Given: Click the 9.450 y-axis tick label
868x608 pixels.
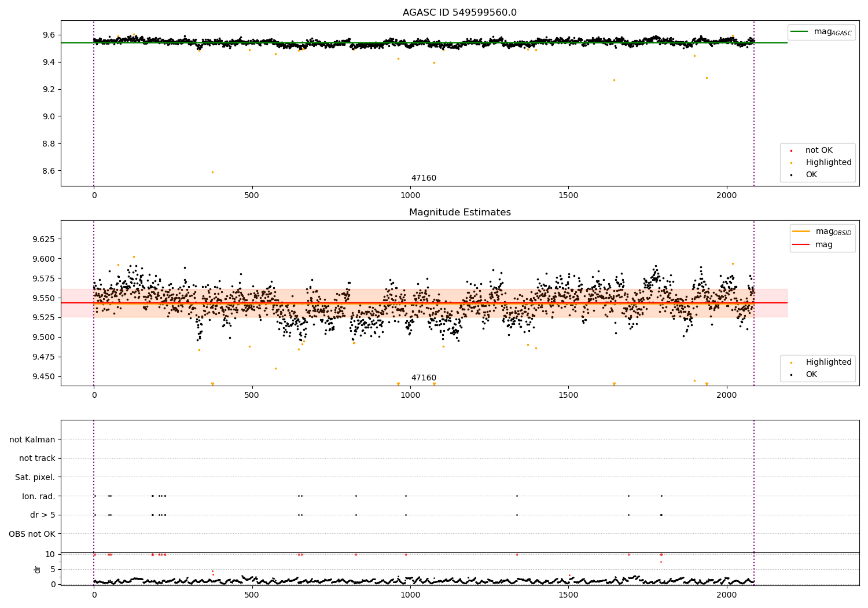Looking at the screenshot, I should (x=44, y=376).
